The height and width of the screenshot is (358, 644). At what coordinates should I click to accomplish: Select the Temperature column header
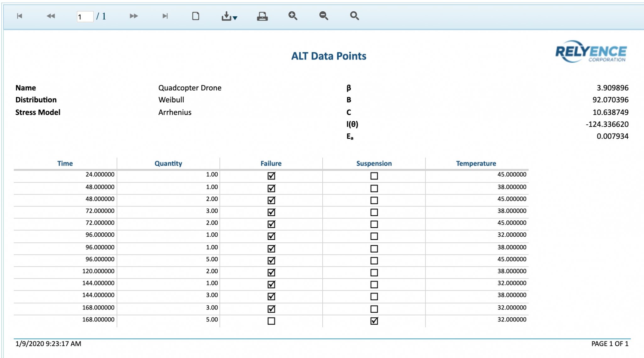pos(476,163)
